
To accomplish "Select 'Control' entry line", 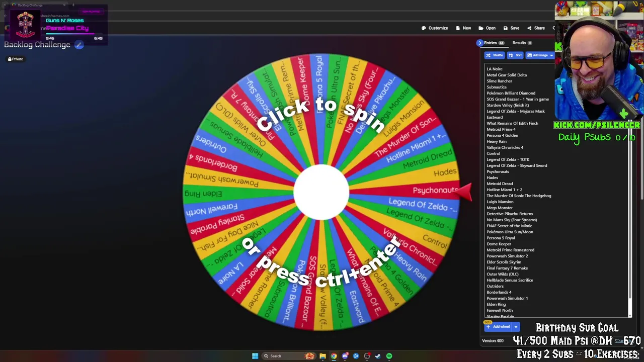I will pyautogui.click(x=494, y=153).
